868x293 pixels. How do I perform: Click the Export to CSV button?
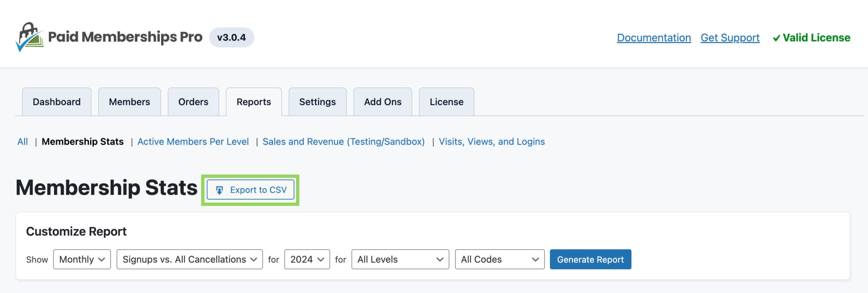point(251,190)
